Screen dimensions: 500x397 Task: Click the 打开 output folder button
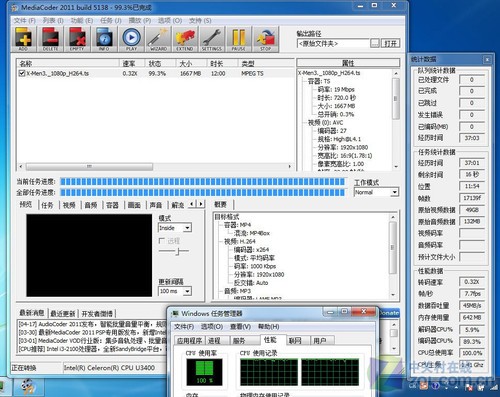(390, 43)
